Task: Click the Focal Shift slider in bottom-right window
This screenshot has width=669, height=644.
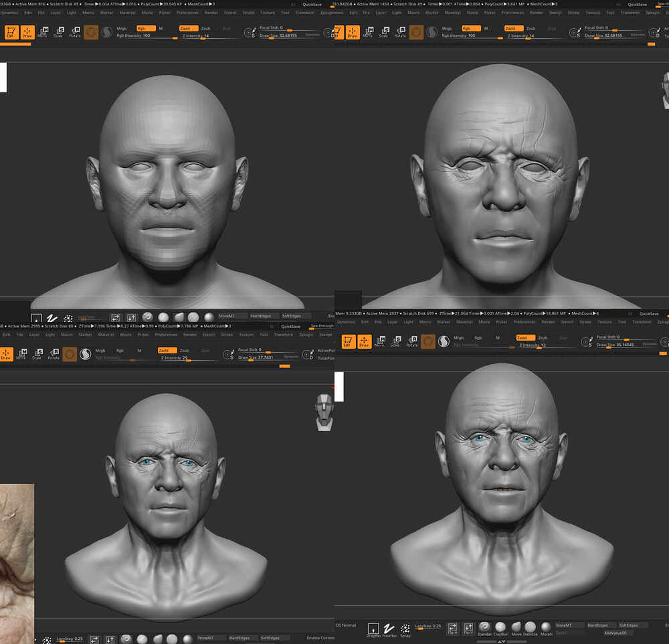Action: point(625,337)
